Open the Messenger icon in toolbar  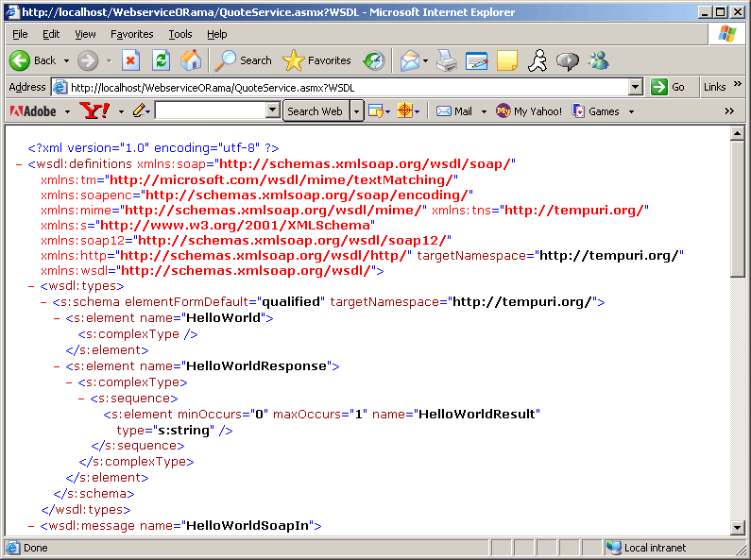pyautogui.click(x=599, y=60)
